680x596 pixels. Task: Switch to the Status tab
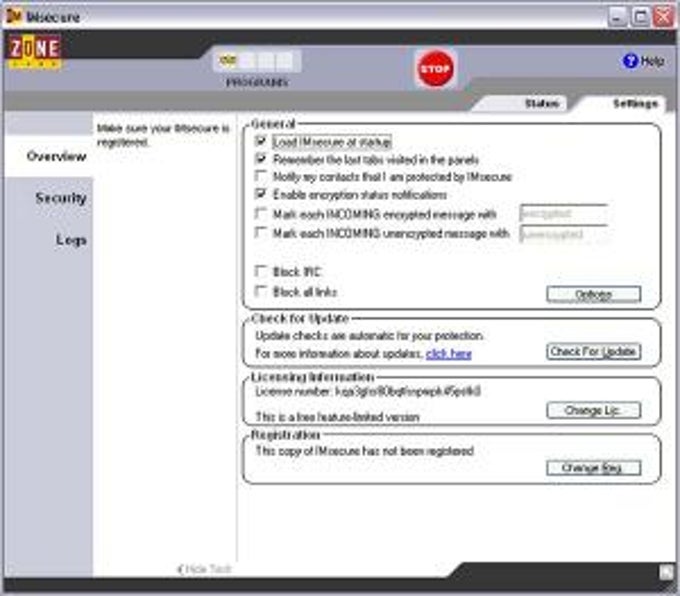(x=527, y=104)
